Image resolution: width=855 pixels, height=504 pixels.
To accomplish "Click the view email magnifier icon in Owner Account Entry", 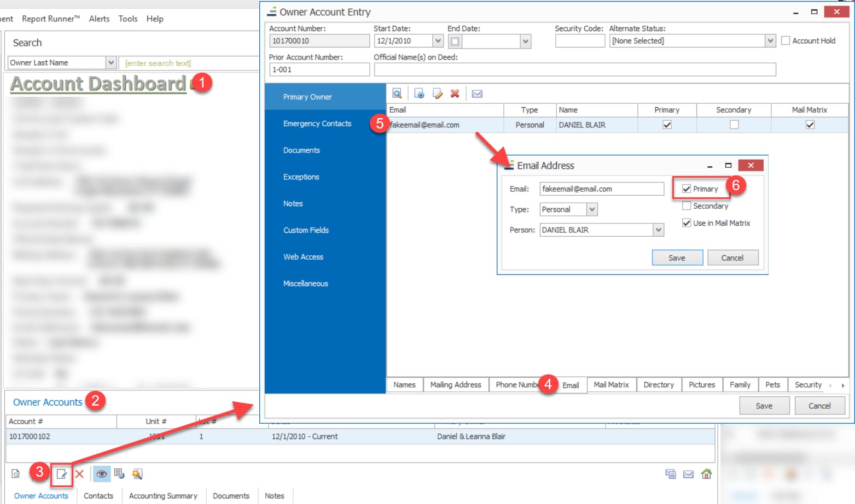I will click(397, 93).
